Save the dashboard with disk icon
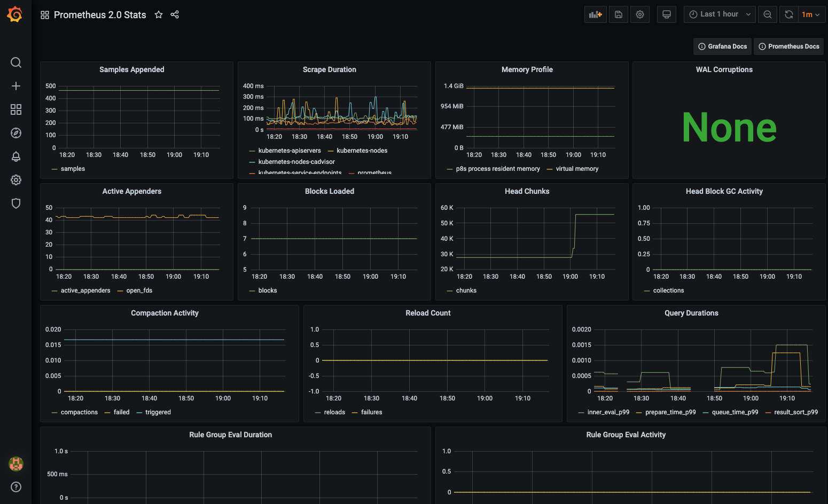The width and height of the screenshot is (828, 504). tap(619, 14)
